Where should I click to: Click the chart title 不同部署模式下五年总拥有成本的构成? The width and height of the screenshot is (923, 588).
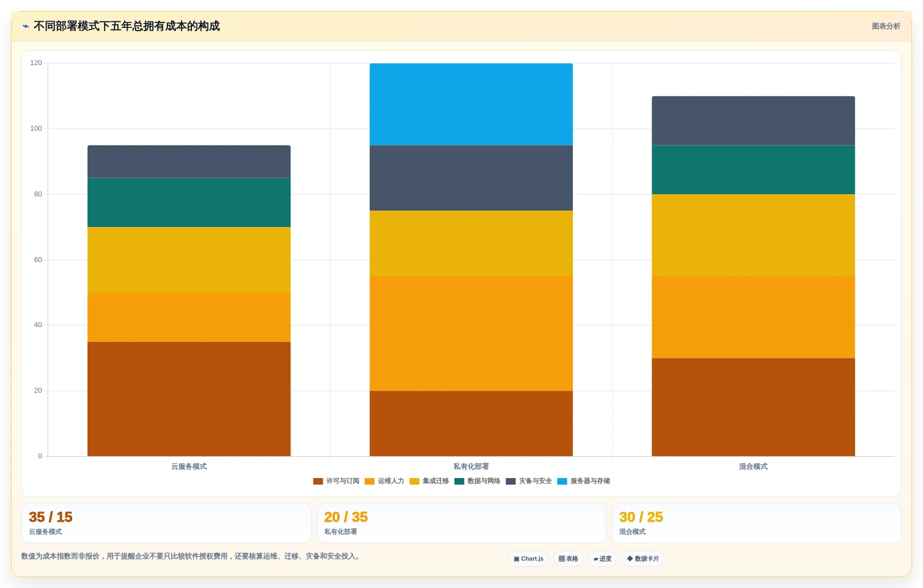click(126, 26)
